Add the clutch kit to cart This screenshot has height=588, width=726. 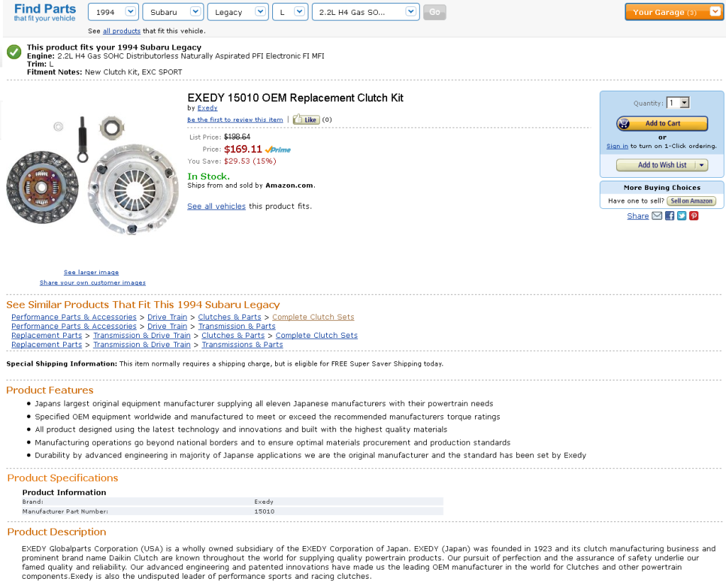[x=662, y=123]
